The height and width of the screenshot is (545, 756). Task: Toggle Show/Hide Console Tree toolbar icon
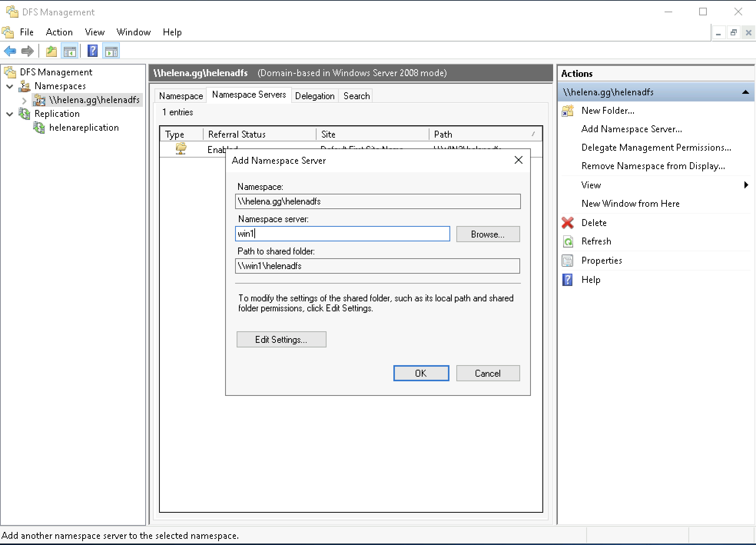(70, 51)
